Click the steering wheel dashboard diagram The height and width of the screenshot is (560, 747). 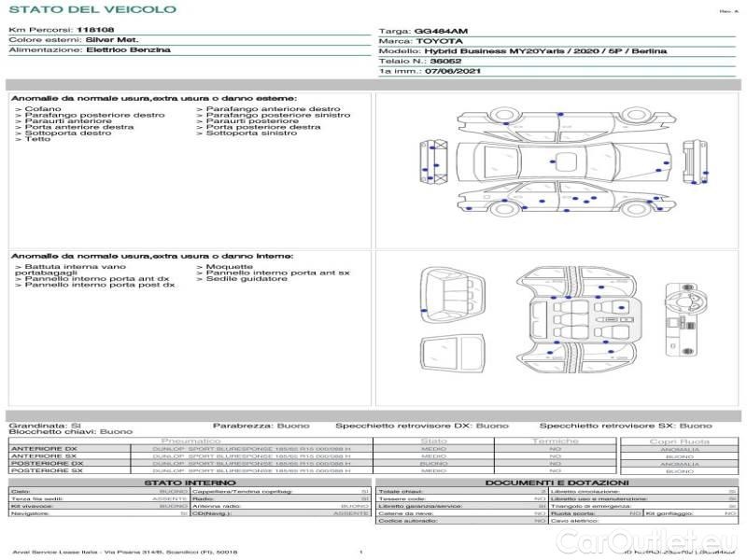pos(685,319)
